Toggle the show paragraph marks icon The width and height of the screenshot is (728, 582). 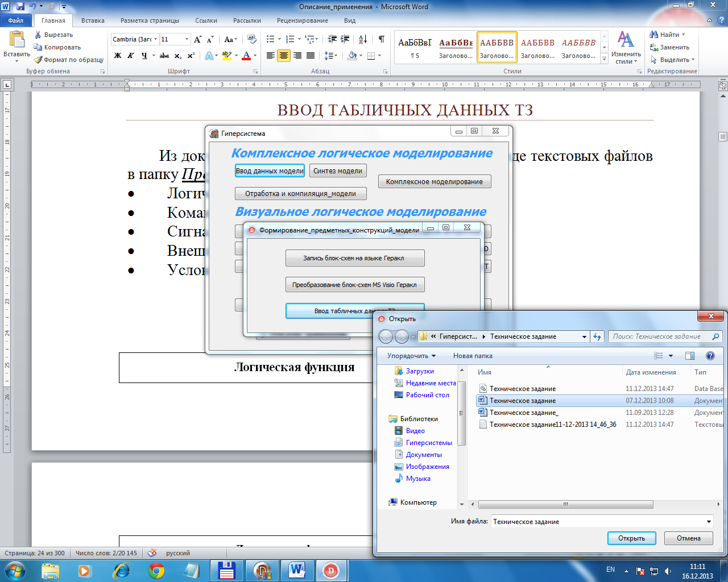[x=381, y=39]
